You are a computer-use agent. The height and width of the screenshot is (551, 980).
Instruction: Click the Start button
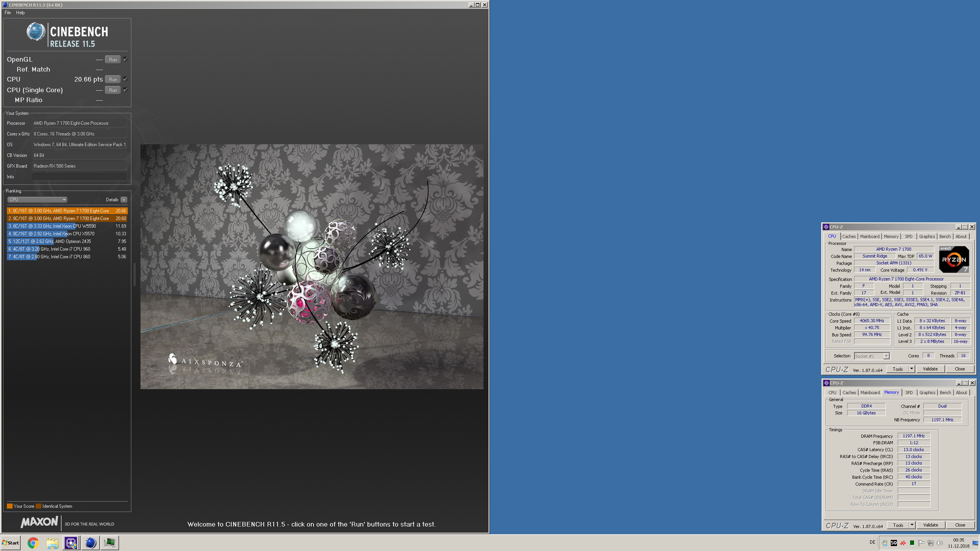click(x=10, y=543)
